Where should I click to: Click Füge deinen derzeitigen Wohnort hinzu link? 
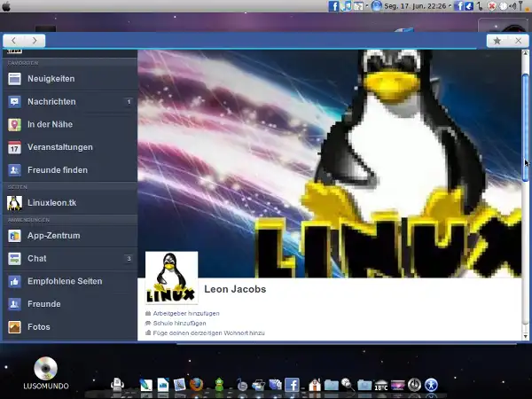(x=208, y=333)
